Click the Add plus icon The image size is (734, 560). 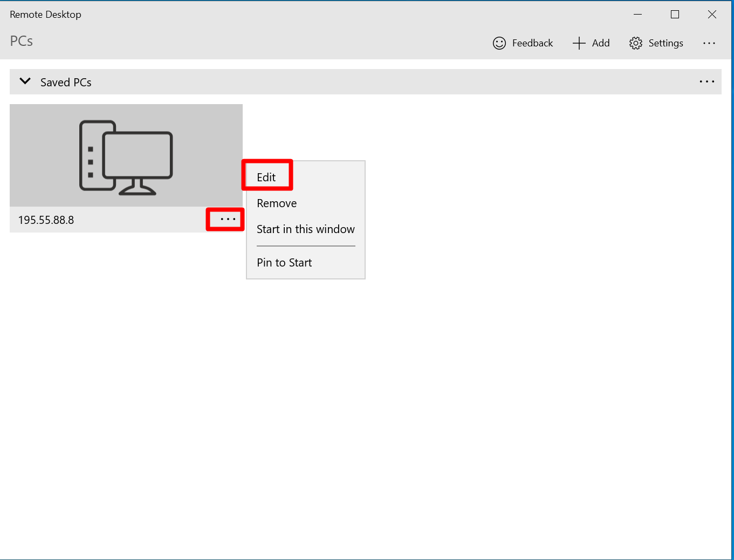(579, 43)
